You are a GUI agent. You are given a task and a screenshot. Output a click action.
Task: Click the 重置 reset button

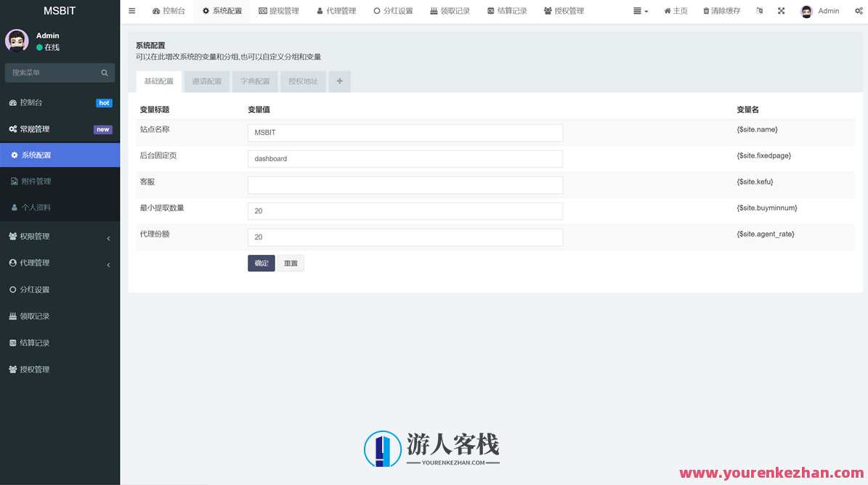(291, 264)
